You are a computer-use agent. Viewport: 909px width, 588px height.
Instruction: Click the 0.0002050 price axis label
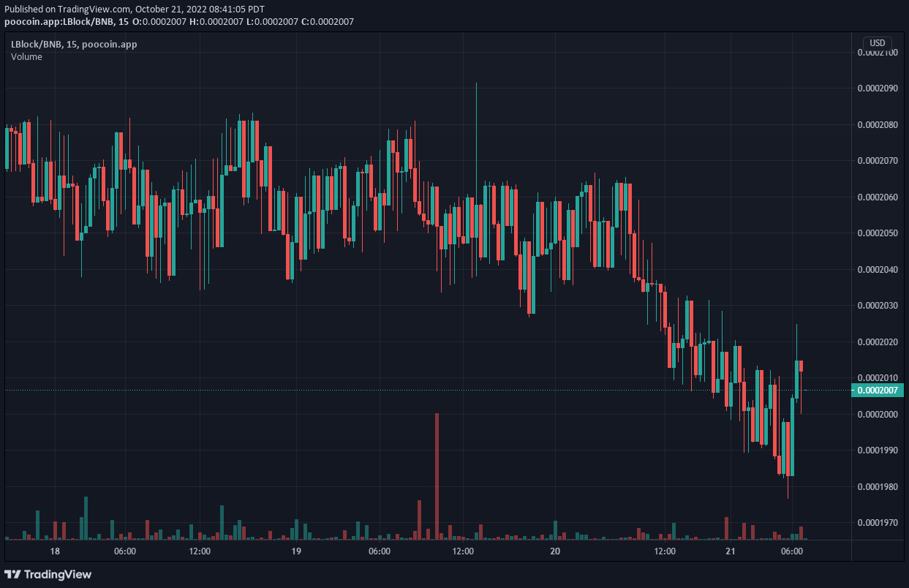pos(877,233)
